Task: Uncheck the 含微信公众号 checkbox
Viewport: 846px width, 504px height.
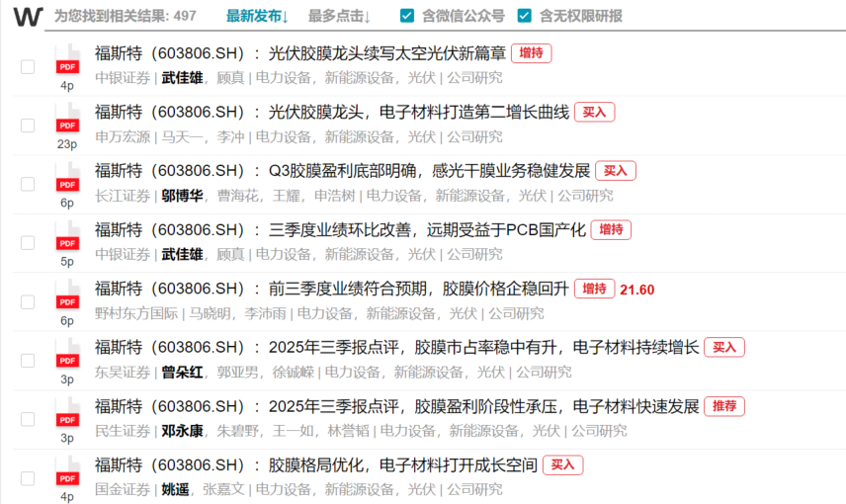Action: coord(407,16)
